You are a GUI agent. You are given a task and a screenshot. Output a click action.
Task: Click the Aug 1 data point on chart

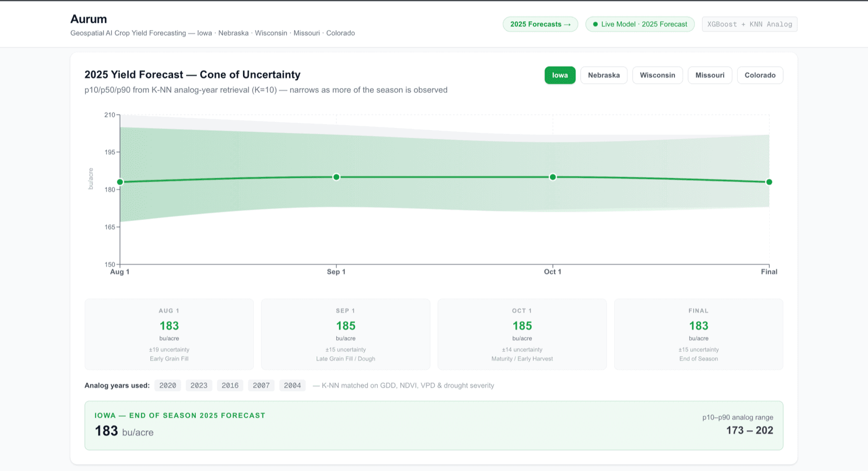pos(120,182)
